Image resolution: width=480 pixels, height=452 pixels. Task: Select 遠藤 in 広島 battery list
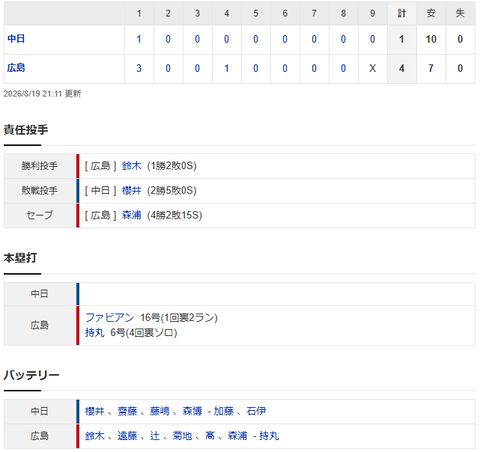click(x=127, y=436)
